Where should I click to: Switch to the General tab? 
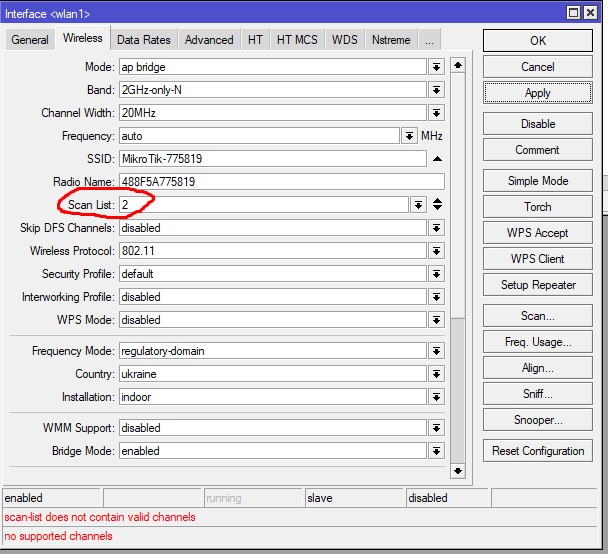tap(30, 40)
